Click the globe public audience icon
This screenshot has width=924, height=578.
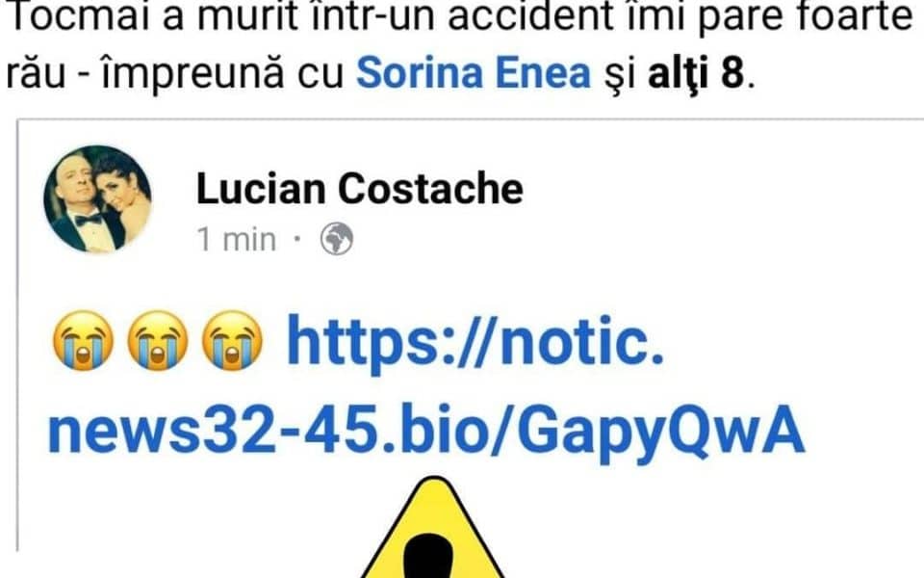click(x=337, y=239)
